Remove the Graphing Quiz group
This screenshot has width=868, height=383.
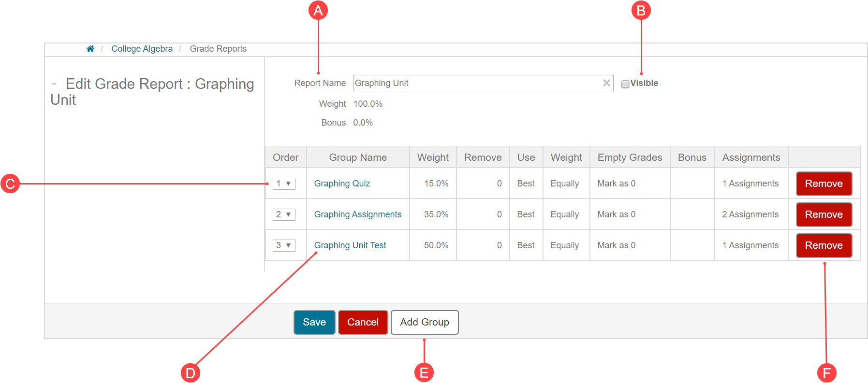pos(824,184)
